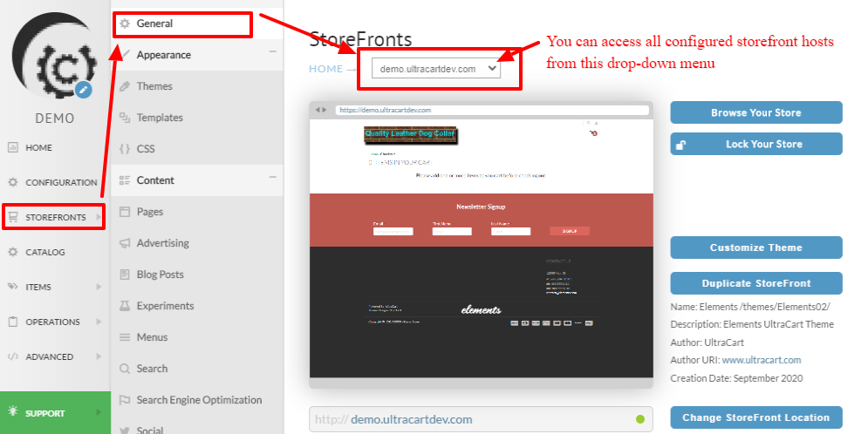Expand the Support submenu arrow
868x434 pixels.
pos(99,412)
